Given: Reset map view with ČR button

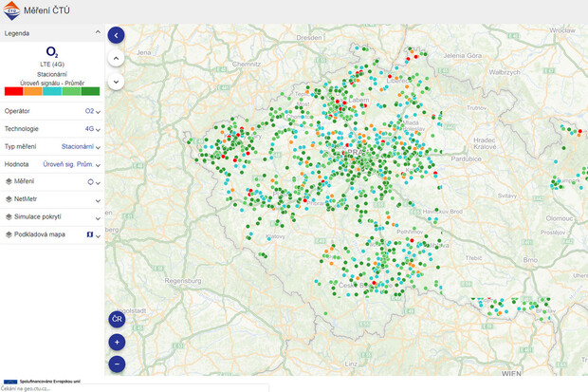Looking at the screenshot, I should 117,319.
